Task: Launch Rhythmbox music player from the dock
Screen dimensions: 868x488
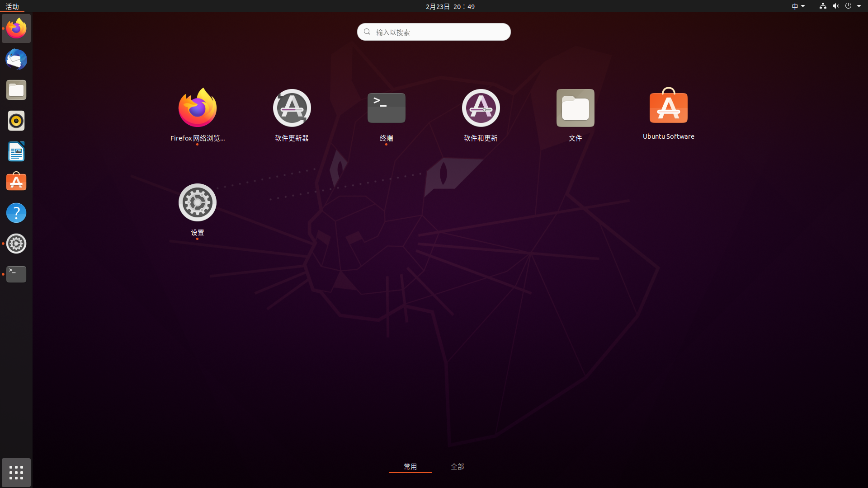Action: (x=16, y=121)
